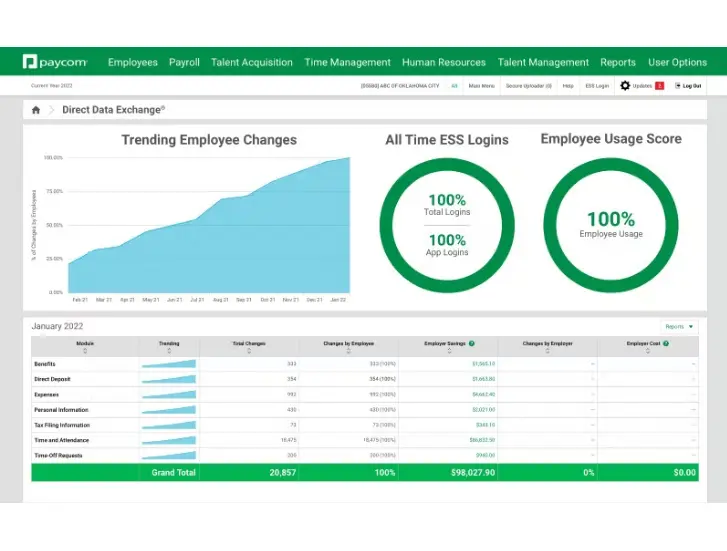The image size is (727, 551).
Task: Click the Employer Cost help icon
Action: (x=665, y=343)
